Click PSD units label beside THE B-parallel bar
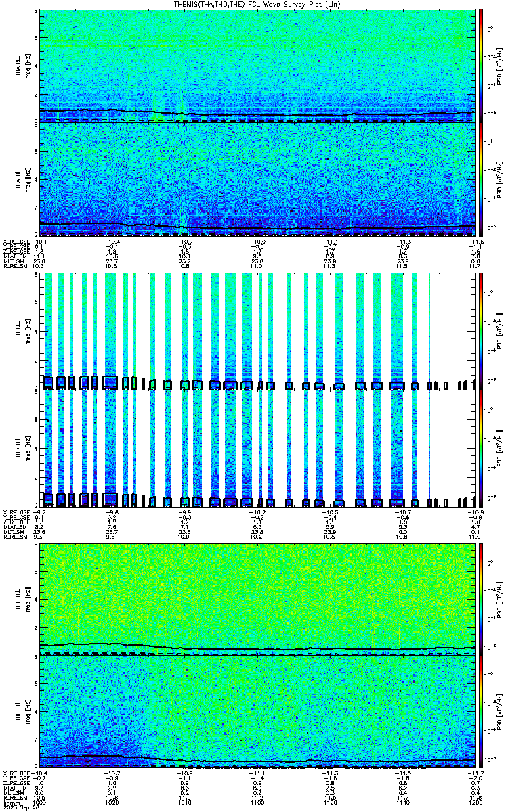Image resolution: width=508 pixels, height=812 pixels. tap(500, 712)
